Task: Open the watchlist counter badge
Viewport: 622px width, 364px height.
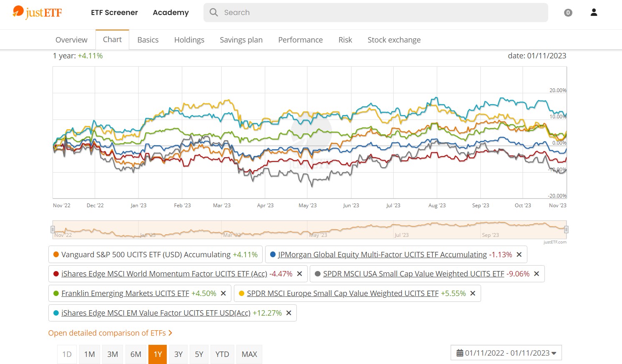Action: [568, 13]
